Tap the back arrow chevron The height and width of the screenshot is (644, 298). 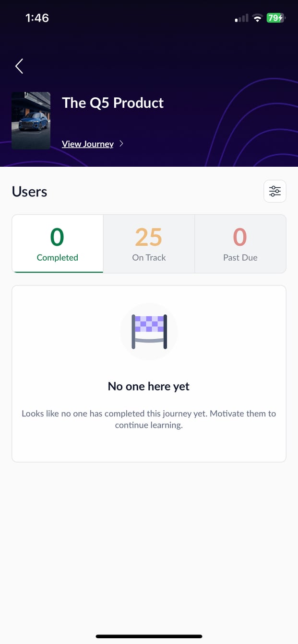19,66
